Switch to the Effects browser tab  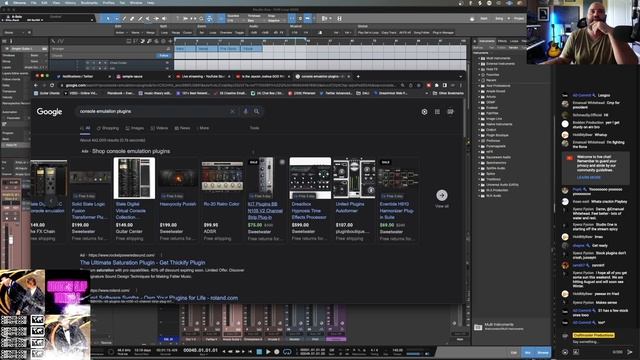502,41
